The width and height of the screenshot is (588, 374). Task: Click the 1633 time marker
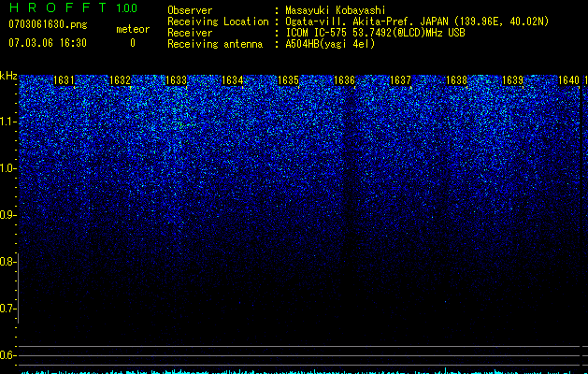176,80
